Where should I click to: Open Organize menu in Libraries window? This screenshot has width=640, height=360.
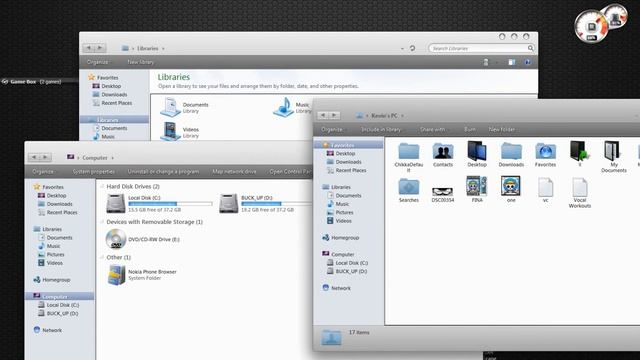98,62
